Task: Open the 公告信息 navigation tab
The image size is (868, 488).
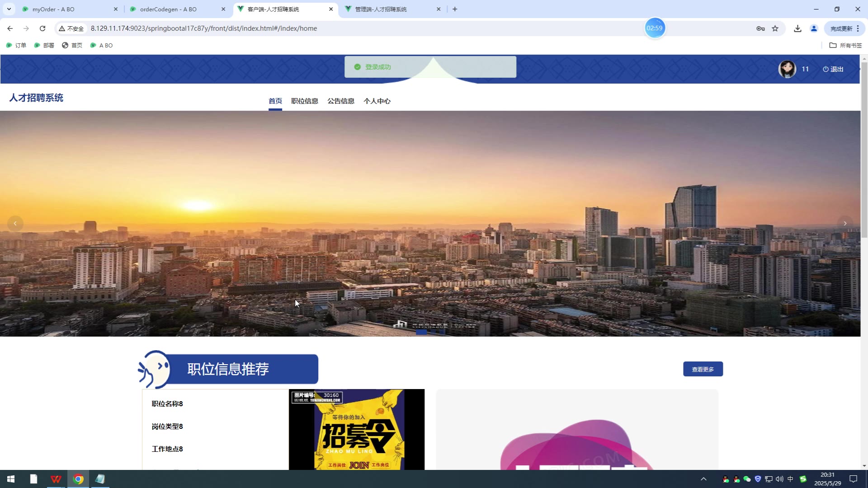Action: (340, 101)
